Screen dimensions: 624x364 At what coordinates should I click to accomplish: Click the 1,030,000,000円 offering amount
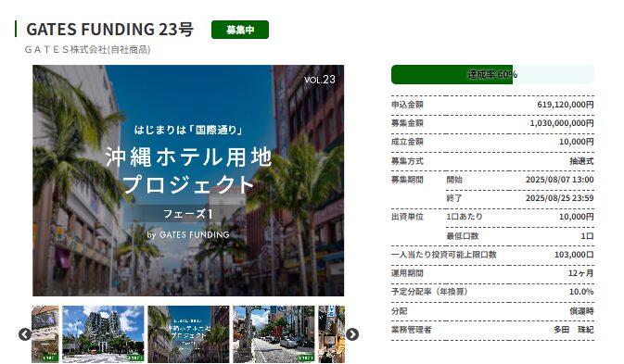pos(562,123)
